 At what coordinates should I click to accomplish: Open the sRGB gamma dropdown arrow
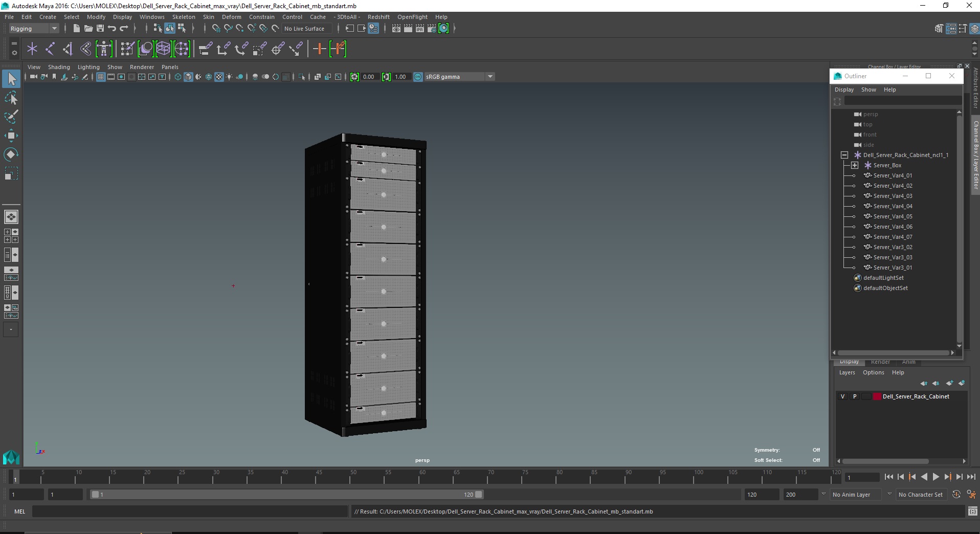coord(491,77)
